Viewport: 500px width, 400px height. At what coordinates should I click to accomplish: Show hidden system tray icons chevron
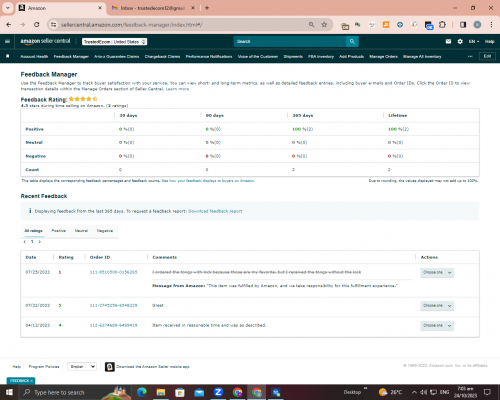tap(414, 392)
